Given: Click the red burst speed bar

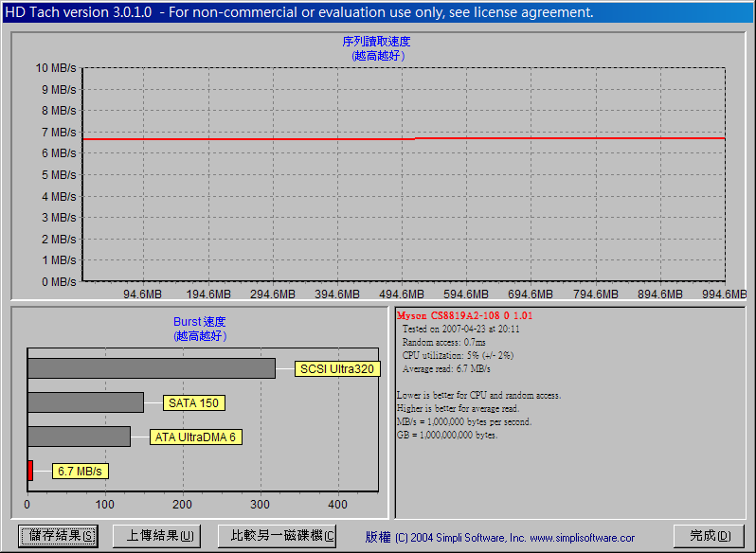Looking at the screenshot, I should point(30,471).
